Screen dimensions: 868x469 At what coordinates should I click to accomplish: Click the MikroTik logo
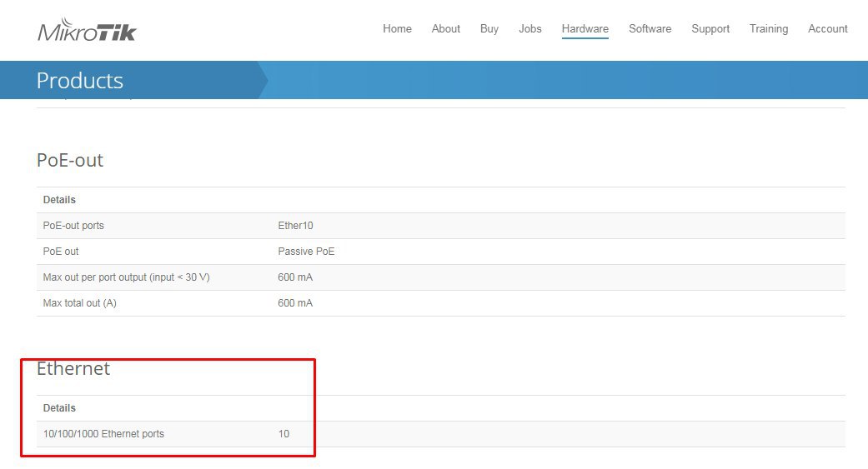tap(87, 30)
